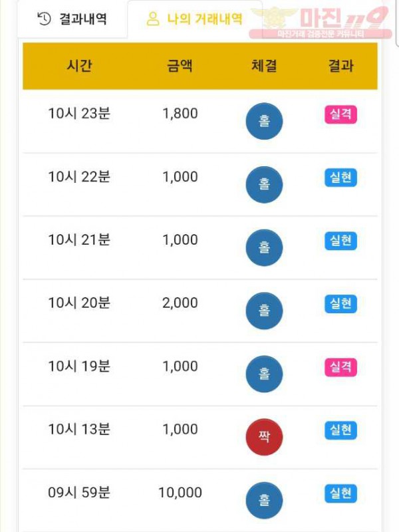Click the 금액 column header
399x532 pixels.
pyautogui.click(x=180, y=65)
